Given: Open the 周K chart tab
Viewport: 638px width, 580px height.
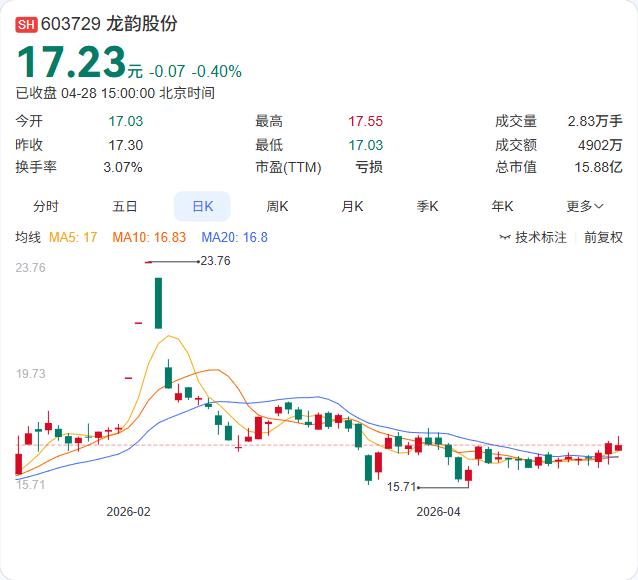Looking at the screenshot, I should (x=277, y=206).
